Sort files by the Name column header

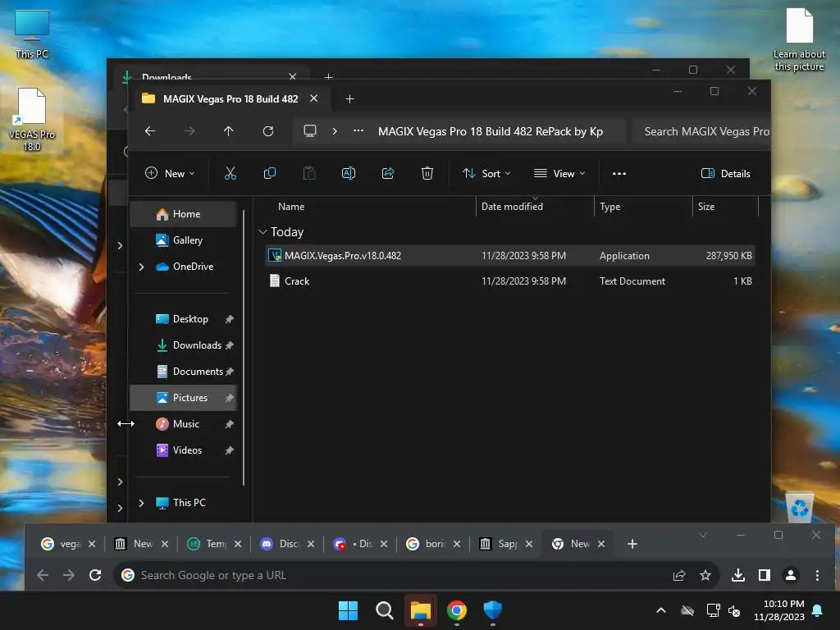[291, 207]
